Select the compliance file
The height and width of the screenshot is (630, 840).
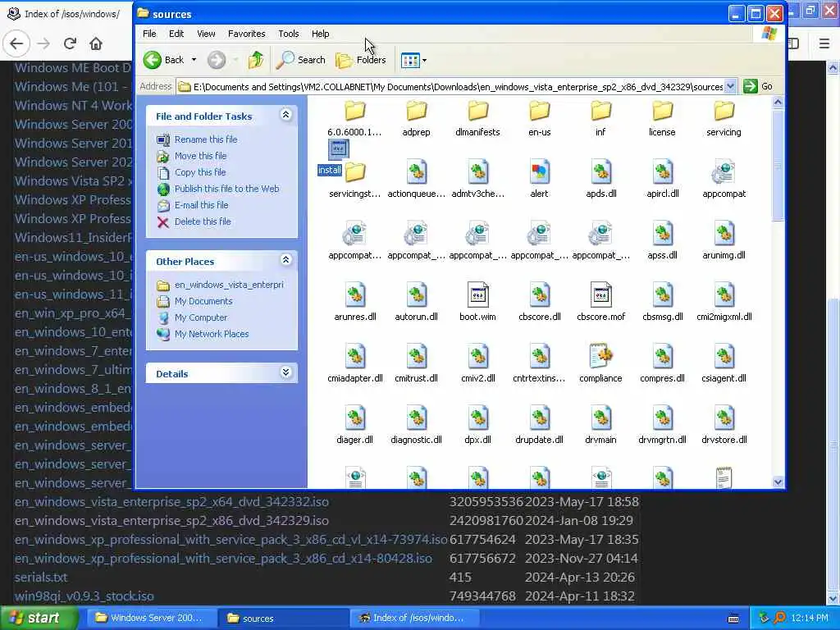coord(600,364)
